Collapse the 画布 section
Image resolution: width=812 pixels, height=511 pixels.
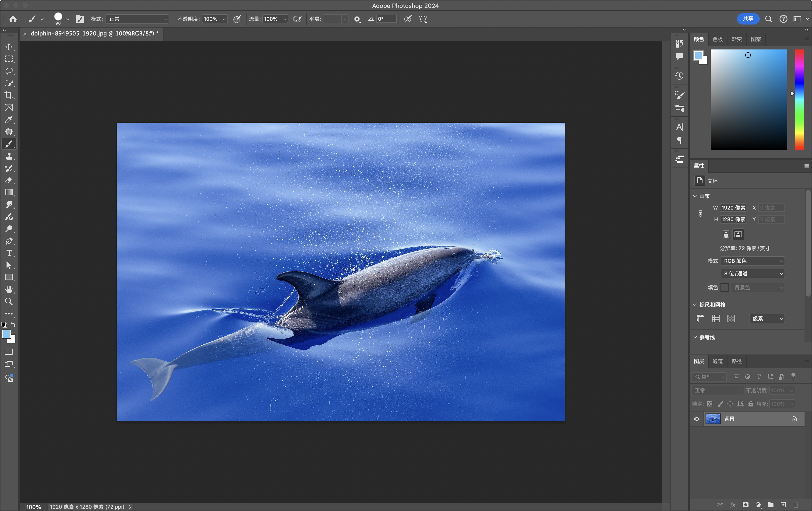(x=695, y=196)
